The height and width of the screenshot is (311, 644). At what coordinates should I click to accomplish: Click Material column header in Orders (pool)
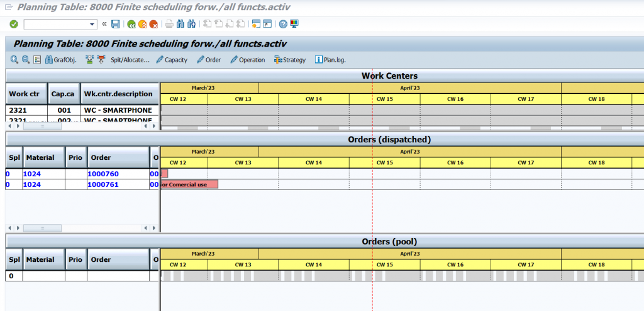(x=45, y=259)
